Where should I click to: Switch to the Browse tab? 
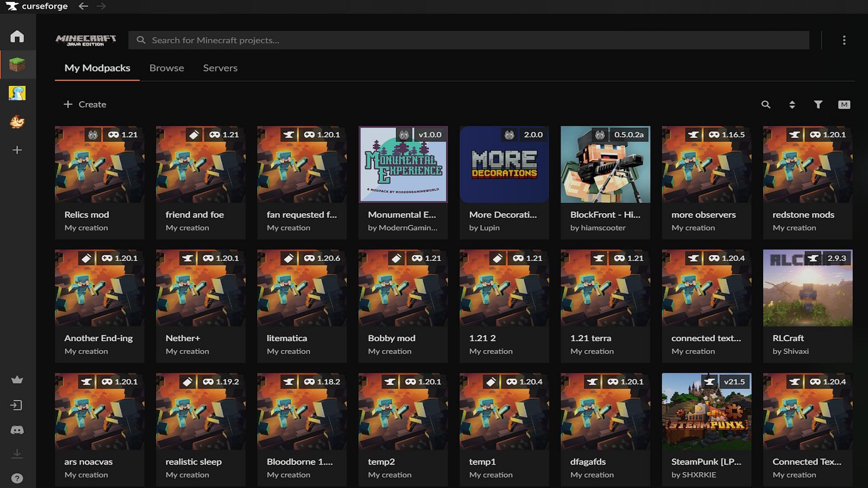coord(166,67)
